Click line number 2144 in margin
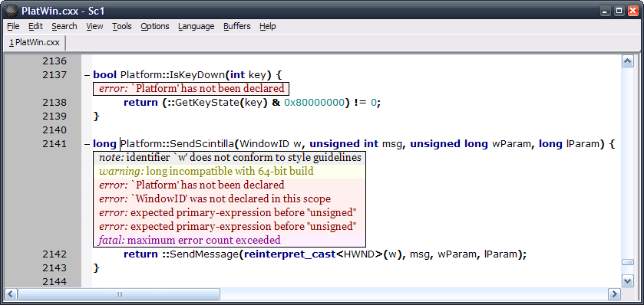Viewport: 644px width, 305px height. click(x=54, y=282)
